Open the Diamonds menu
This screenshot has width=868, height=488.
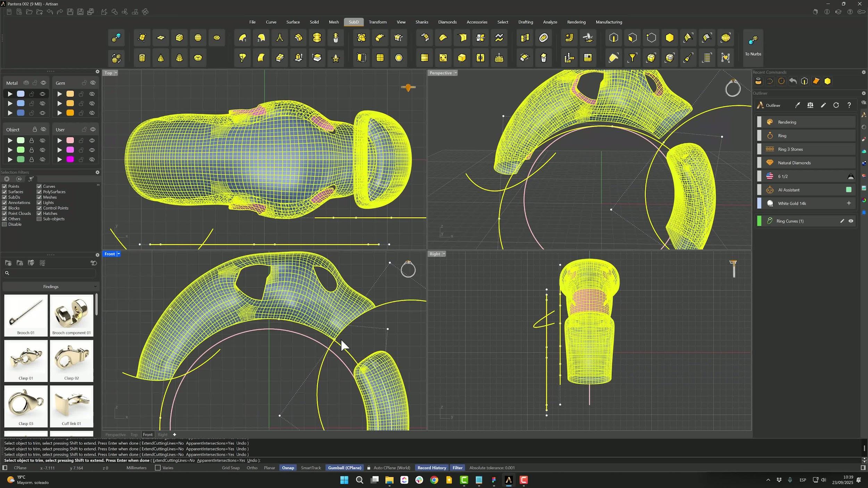click(x=447, y=22)
